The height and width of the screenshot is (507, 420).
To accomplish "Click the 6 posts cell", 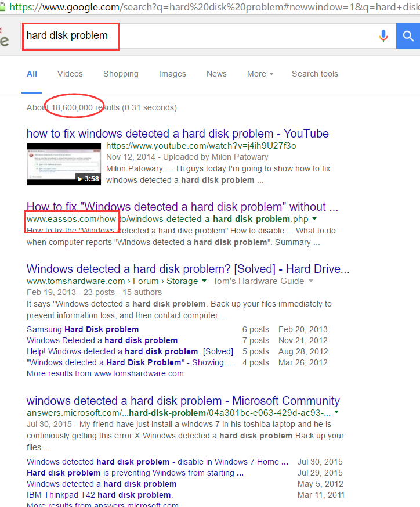I will point(256,329).
